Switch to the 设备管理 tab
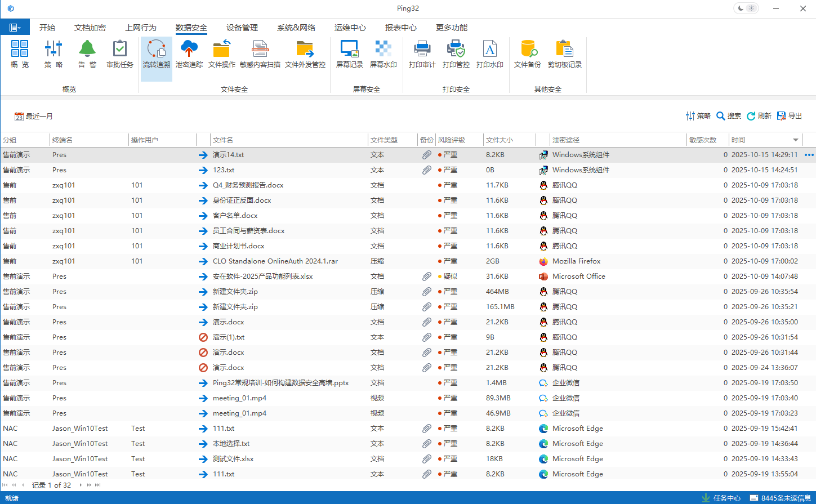 [x=242, y=28]
